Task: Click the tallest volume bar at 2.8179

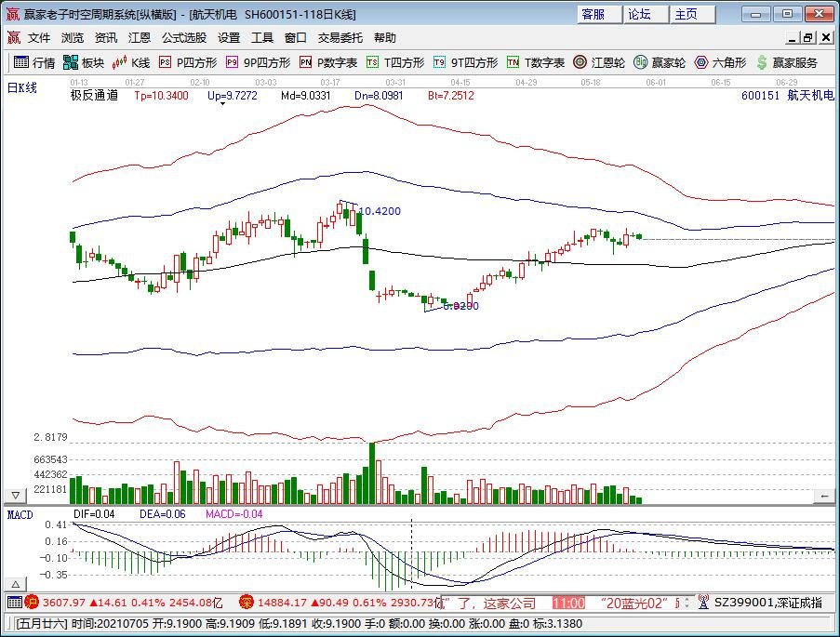Action: click(x=372, y=473)
